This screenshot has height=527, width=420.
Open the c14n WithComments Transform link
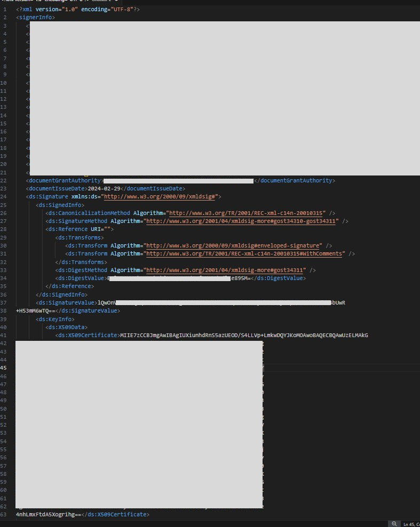245,254
